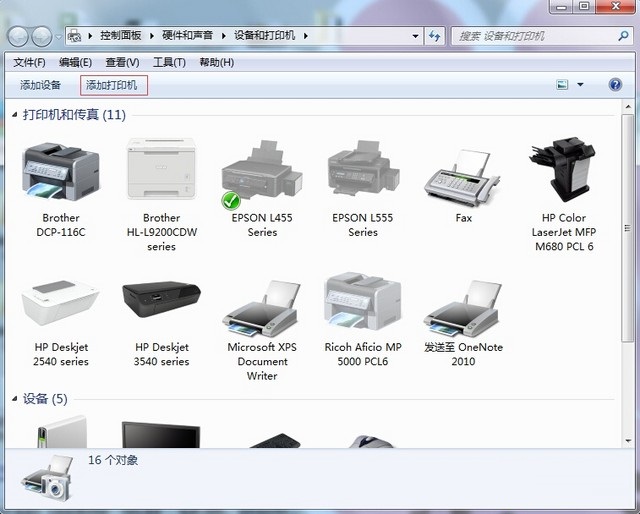640x514 pixels.
Task: Open the 工具(T) menu
Action: click(x=169, y=62)
